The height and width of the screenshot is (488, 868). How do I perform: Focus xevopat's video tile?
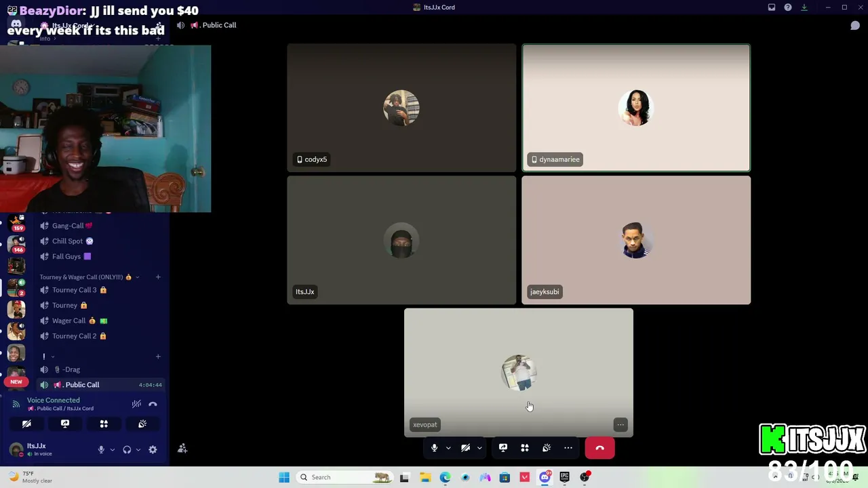coord(519,373)
